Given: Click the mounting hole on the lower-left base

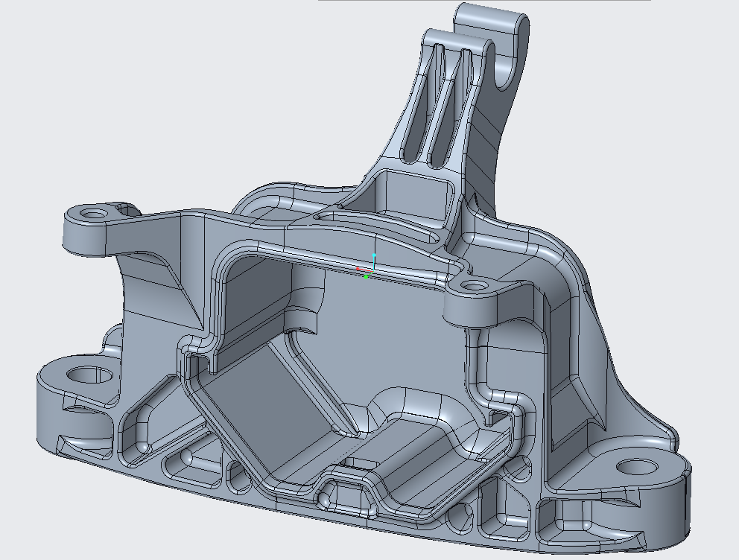Looking at the screenshot, I should [x=83, y=374].
